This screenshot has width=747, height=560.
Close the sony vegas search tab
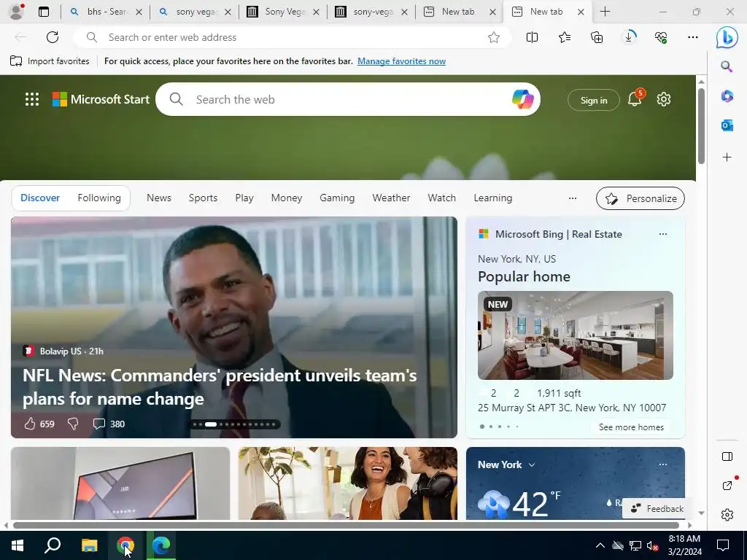[x=228, y=12]
